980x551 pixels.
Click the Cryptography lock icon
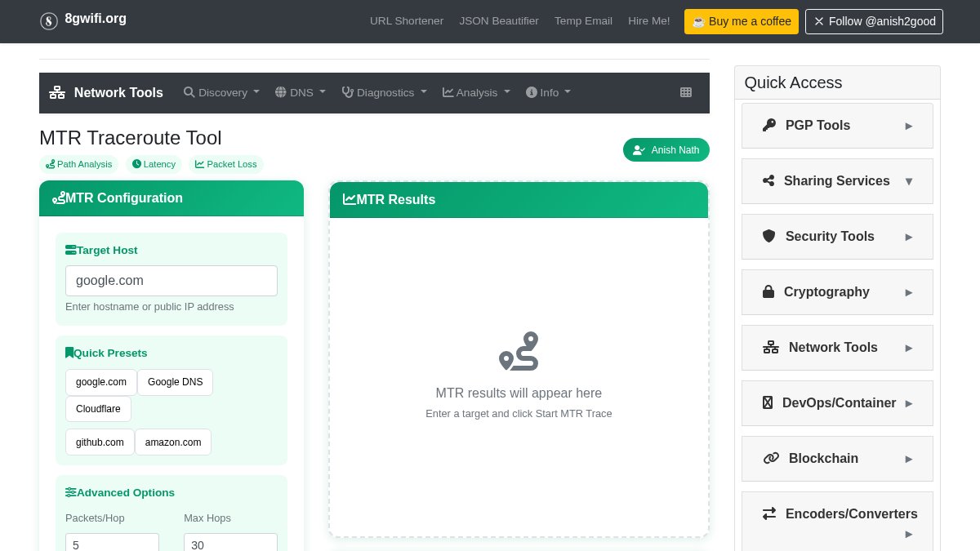pyautogui.click(x=768, y=291)
